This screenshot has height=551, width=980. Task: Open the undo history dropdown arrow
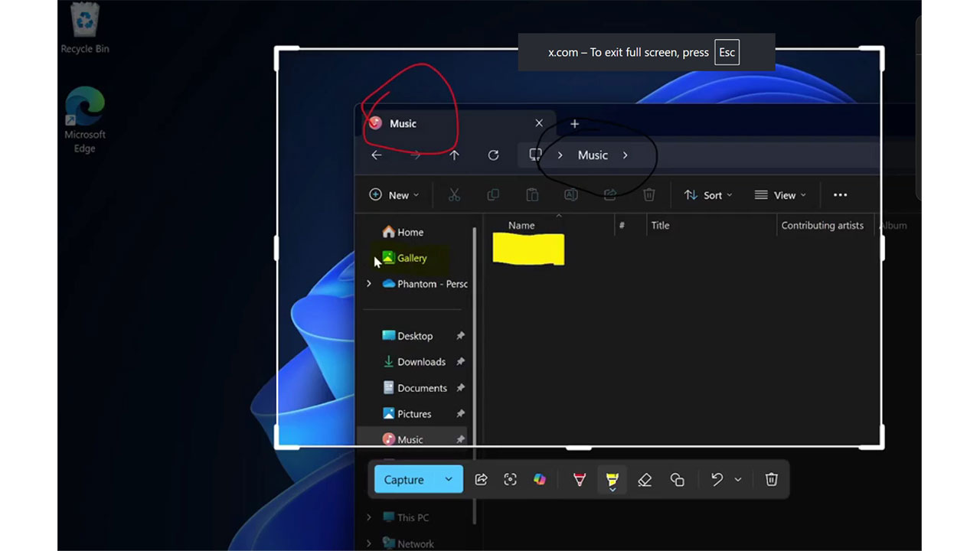(738, 480)
